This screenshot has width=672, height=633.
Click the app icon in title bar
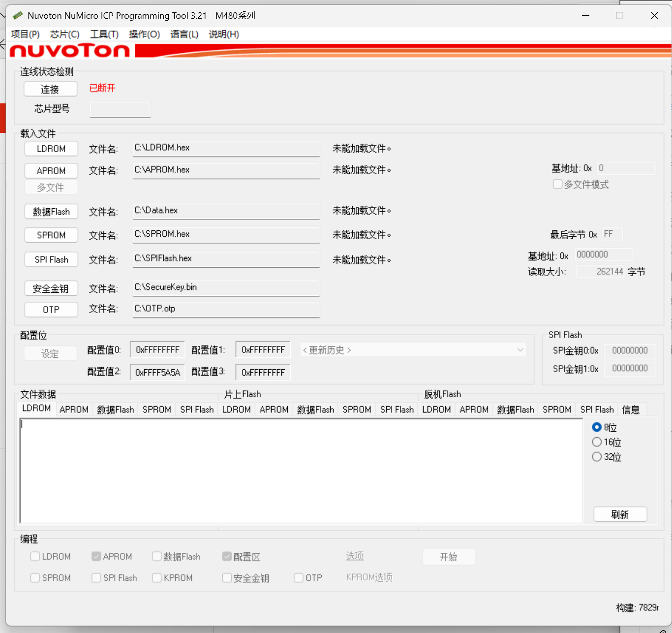click(x=18, y=15)
